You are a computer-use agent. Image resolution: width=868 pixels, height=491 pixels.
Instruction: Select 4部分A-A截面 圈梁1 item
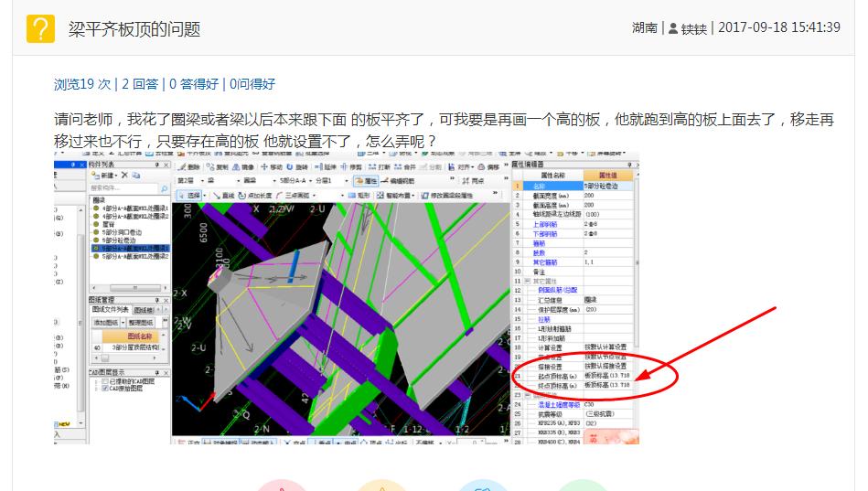click(135, 208)
